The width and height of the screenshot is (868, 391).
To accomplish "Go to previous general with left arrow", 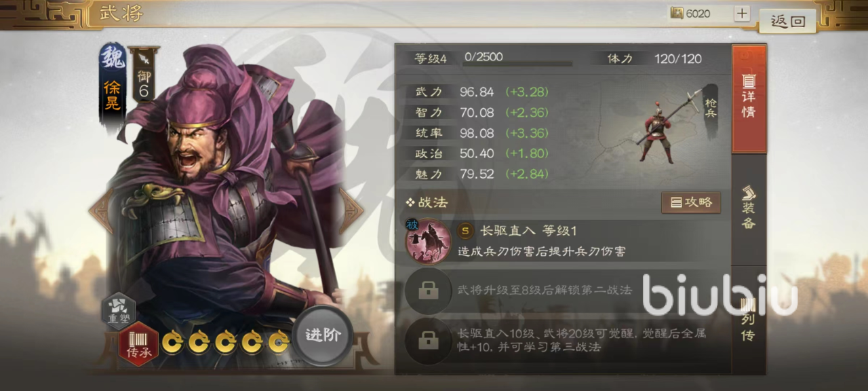I will [100, 210].
